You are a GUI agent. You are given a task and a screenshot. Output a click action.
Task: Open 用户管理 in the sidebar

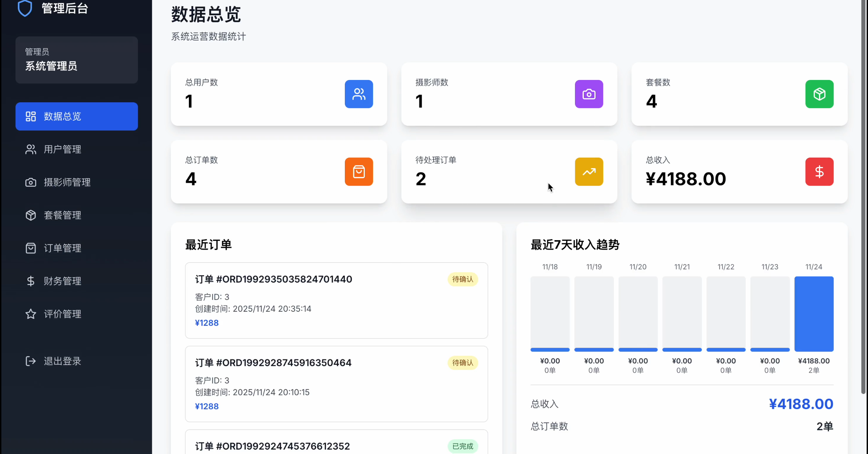point(63,149)
